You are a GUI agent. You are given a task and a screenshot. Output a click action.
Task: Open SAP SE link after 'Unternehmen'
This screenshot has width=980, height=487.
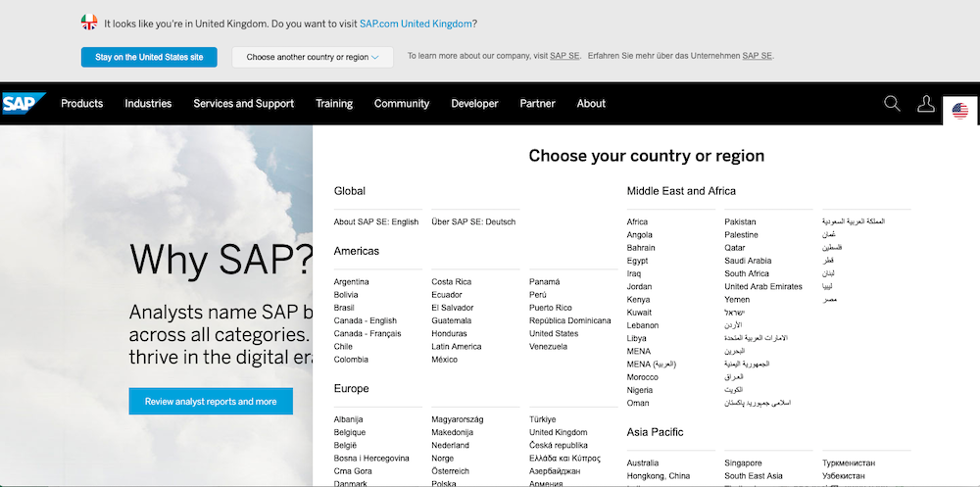click(x=757, y=56)
